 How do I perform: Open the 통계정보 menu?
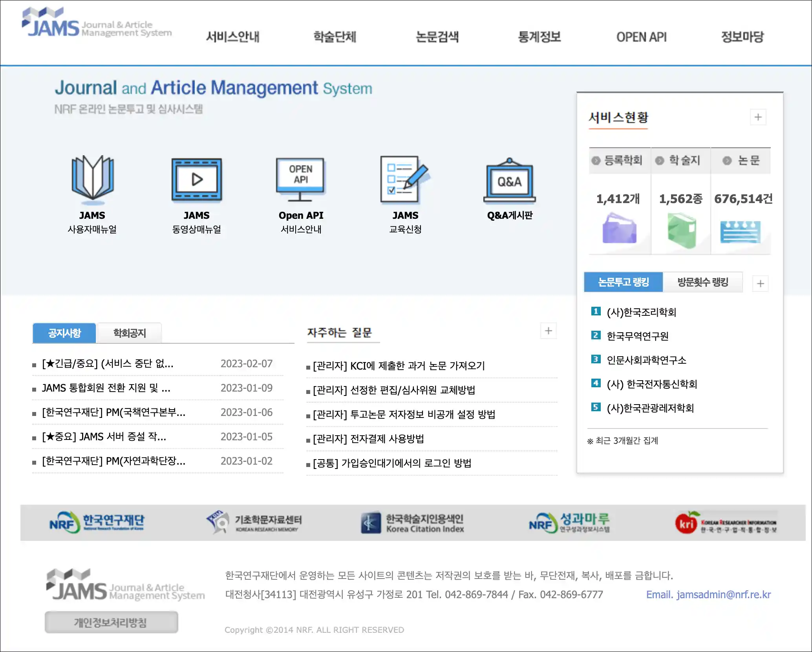(x=540, y=37)
